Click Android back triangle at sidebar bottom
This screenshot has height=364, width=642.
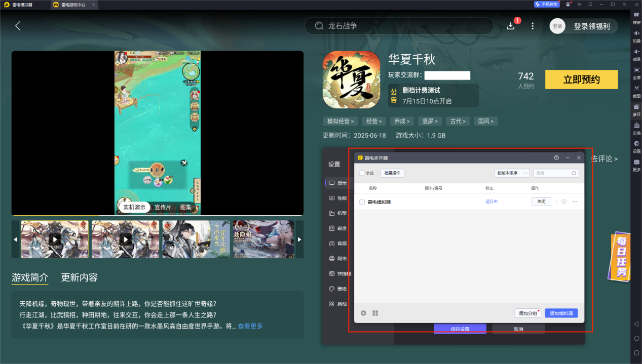coord(636,323)
